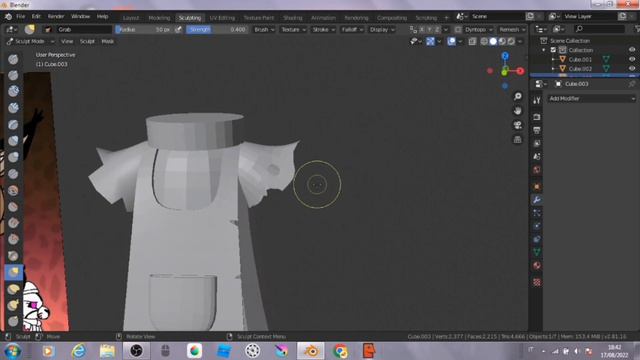This screenshot has height=360, width=640.
Task: Switch perspective/orthographic grid icon
Action: tap(518, 140)
